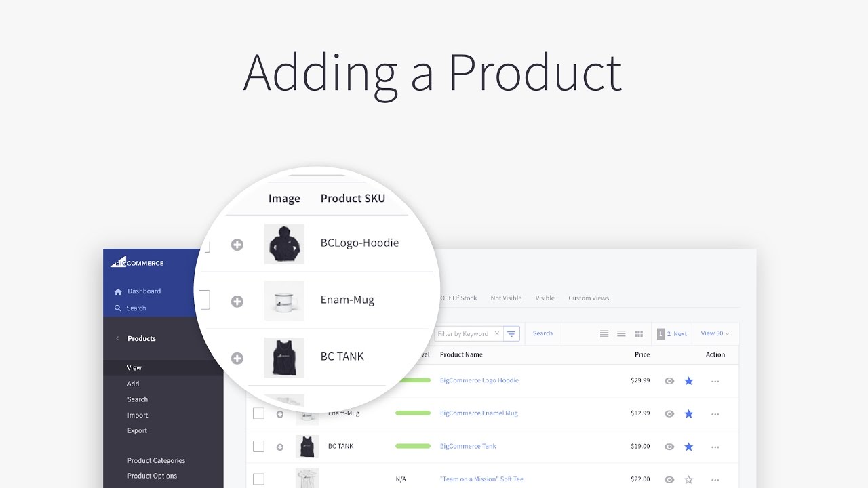
Task: Open action menu for BigCommerce Logo Hoodie
Action: (715, 382)
